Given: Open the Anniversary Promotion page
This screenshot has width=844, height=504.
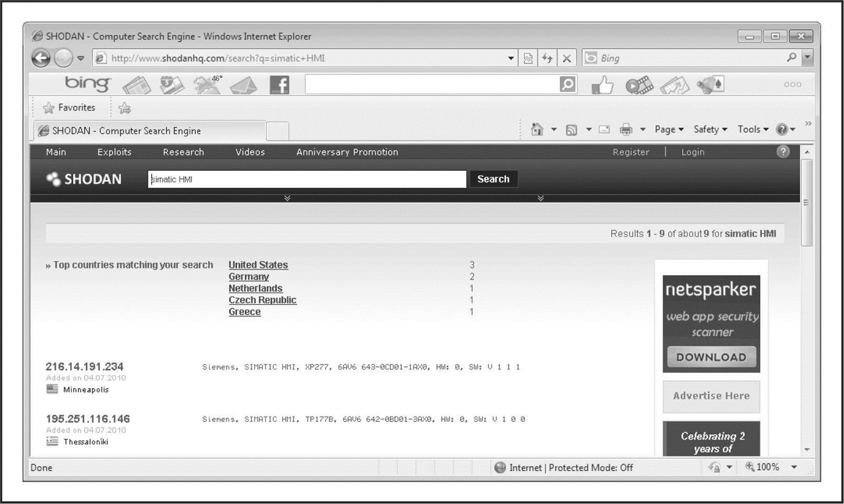Looking at the screenshot, I should [x=347, y=152].
